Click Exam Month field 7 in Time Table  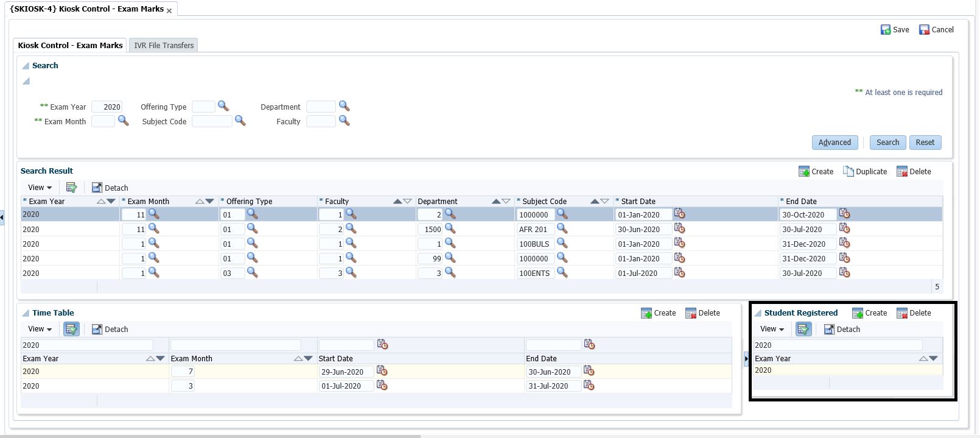pos(183,371)
